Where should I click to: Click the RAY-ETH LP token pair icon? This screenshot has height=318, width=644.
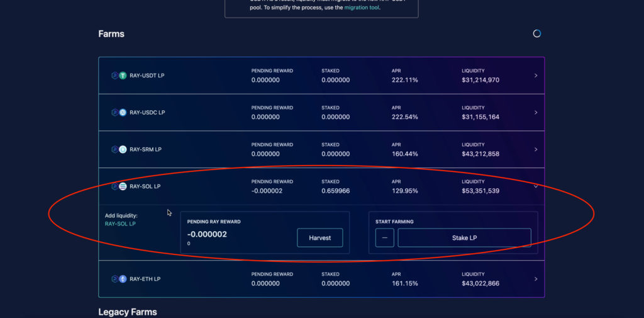point(119,279)
